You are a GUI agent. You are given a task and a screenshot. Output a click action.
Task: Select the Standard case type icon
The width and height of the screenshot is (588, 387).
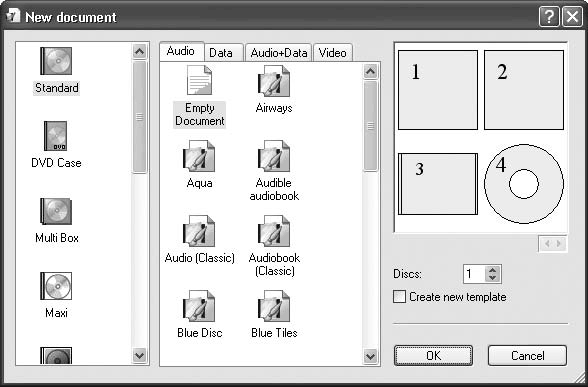pyautogui.click(x=56, y=61)
